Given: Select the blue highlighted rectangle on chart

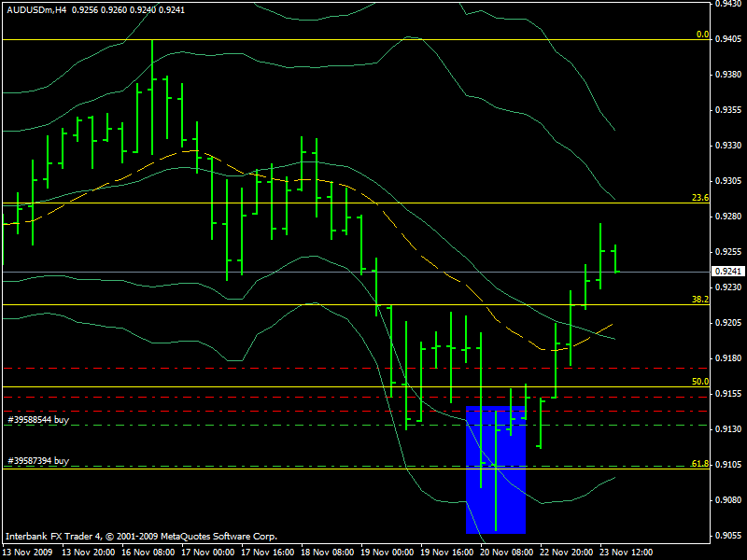Looking at the screenshot, I should (496, 469).
